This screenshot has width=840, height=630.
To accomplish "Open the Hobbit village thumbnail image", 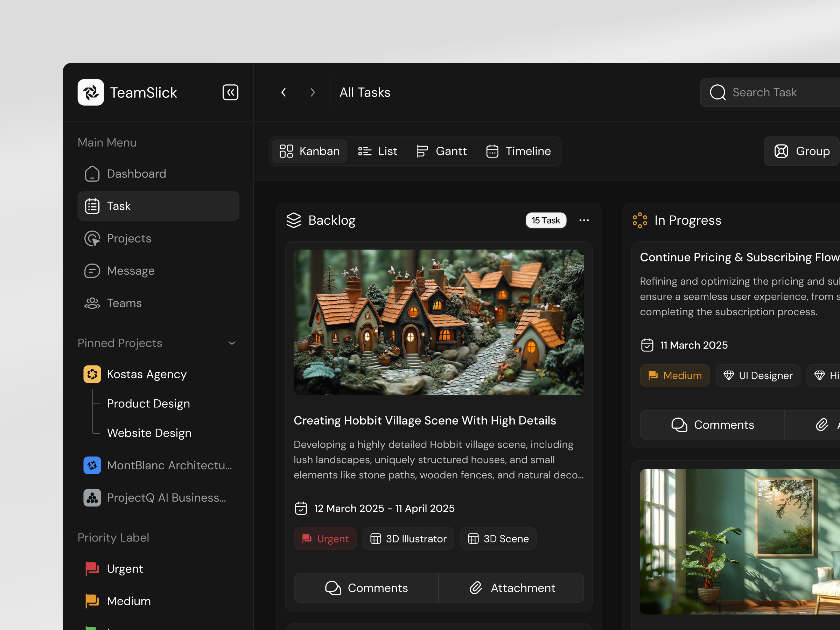I will (x=439, y=322).
